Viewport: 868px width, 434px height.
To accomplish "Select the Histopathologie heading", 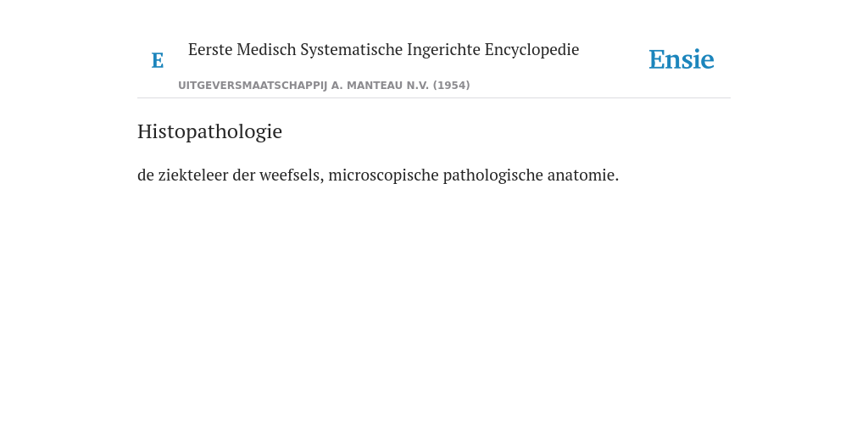I will point(210,131).
